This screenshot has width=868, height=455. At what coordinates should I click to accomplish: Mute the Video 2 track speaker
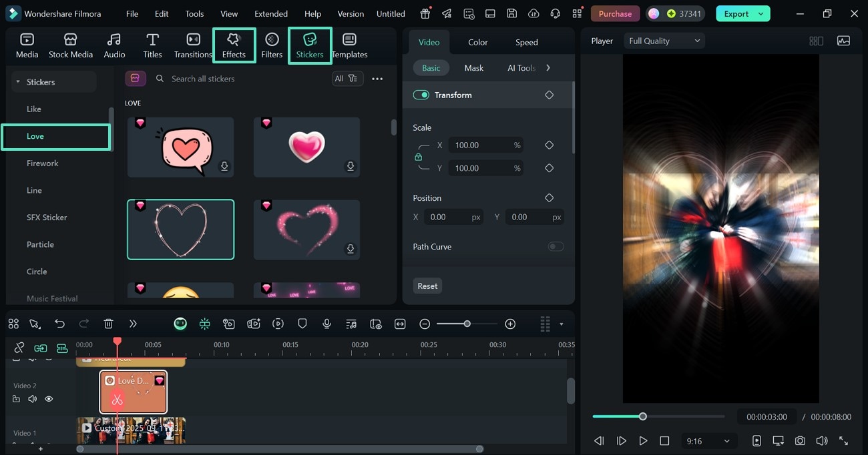[x=32, y=399]
